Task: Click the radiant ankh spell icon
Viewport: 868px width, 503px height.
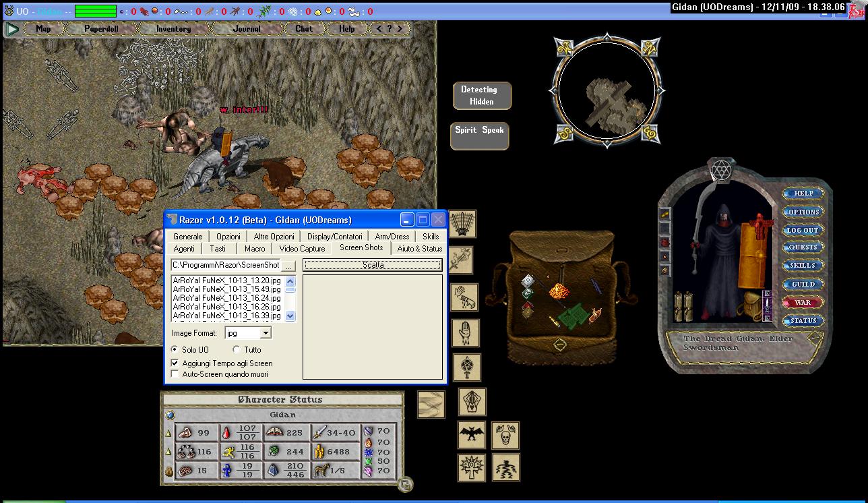Action: (472, 467)
